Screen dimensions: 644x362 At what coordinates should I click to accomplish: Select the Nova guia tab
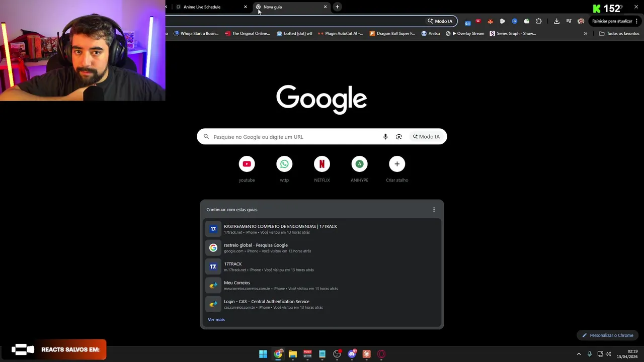291,7
